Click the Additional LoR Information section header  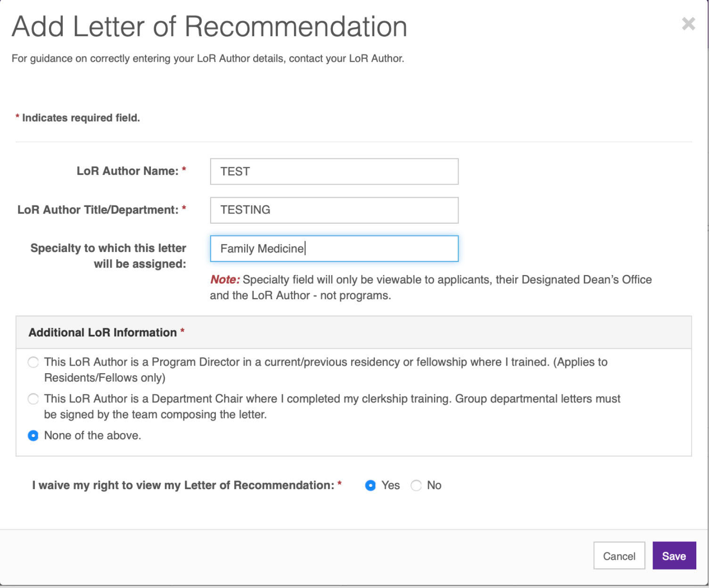(x=103, y=333)
